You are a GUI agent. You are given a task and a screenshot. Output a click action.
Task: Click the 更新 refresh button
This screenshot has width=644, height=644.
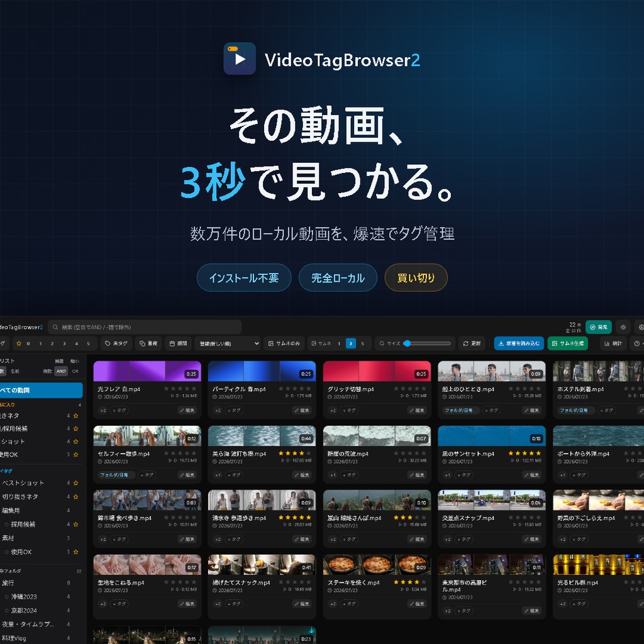pyautogui.click(x=472, y=343)
